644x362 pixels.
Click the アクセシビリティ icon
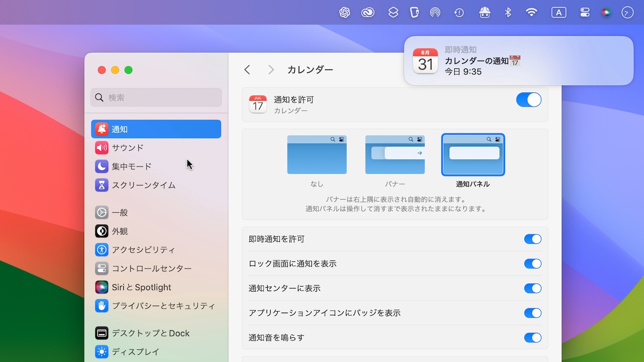click(x=102, y=250)
